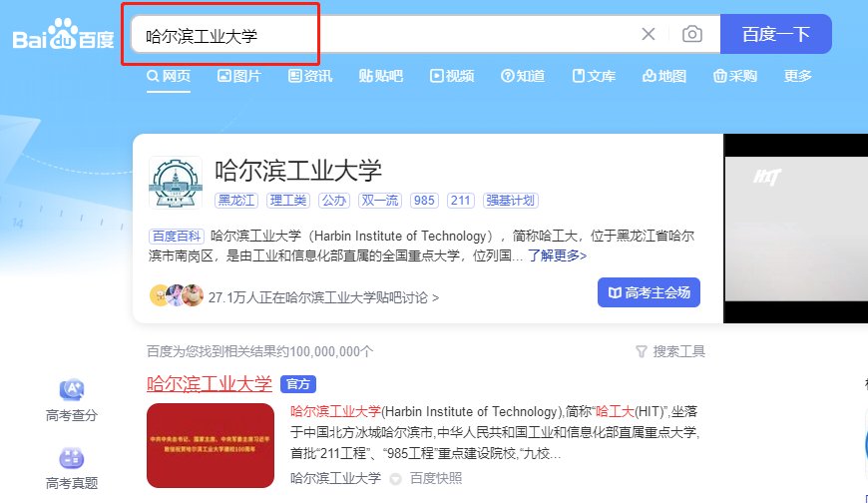Open 百度快照 link
This screenshot has height=503, width=868.
pos(436,478)
